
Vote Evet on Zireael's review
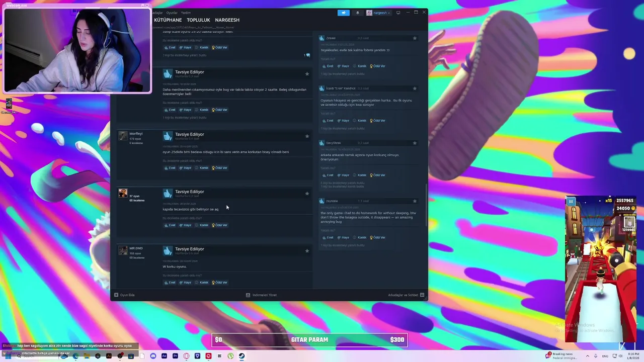pyautogui.click(x=328, y=66)
